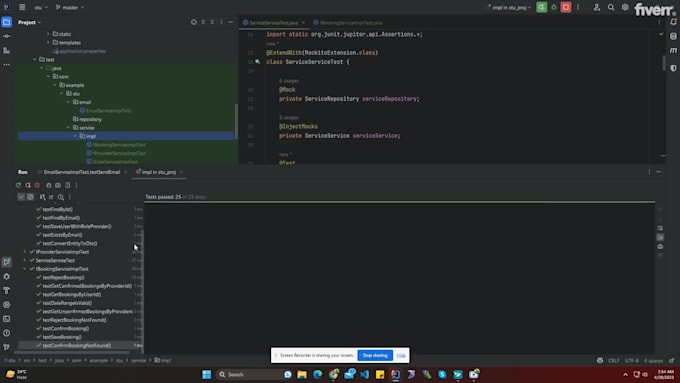680x383 pixels.
Task: Open the Coverage shield tool window
Action: click(673, 68)
